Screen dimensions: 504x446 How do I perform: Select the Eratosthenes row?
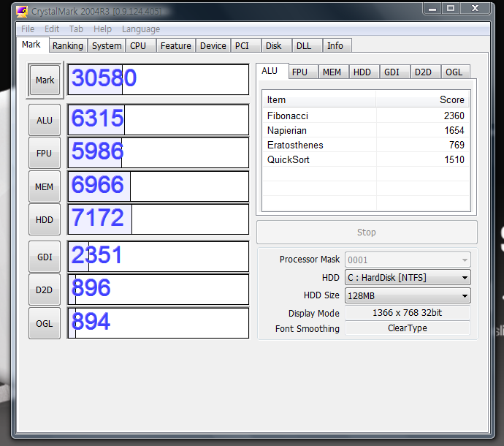tap(366, 145)
